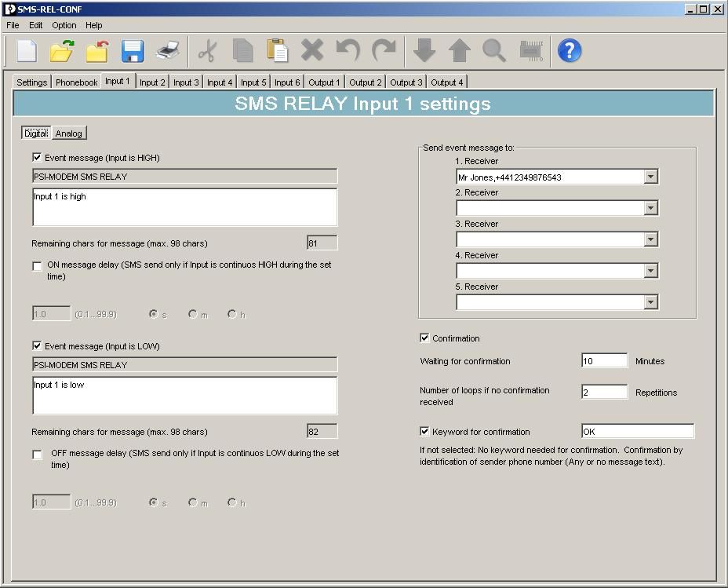This screenshot has width=728, height=588.
Task: Open the Edit menu
Action: pyautogui.click(x=36, y=25)
